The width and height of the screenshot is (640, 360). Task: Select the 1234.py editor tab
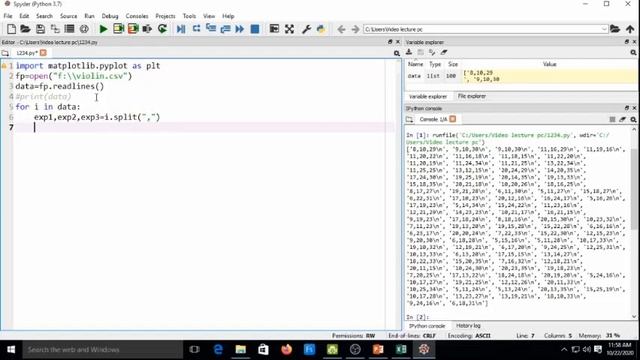[27, 53]
